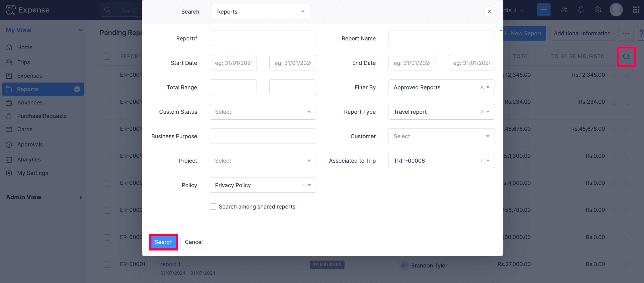Check the checkbox for report ER-00001

(x=107, y=264)
